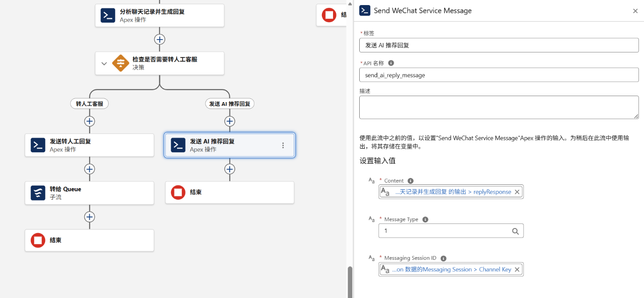
Task: Click the 发送转人工回复 Apex action icon
Action: click(x=38, y=145)
